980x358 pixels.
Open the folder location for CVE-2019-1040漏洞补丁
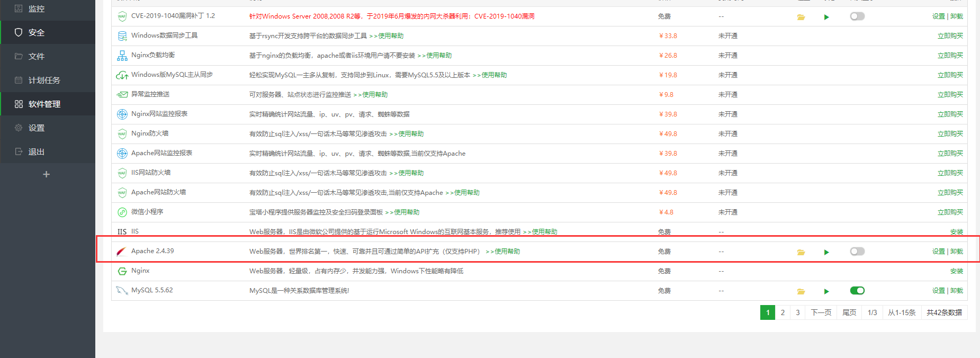click(x=801, y=17)
